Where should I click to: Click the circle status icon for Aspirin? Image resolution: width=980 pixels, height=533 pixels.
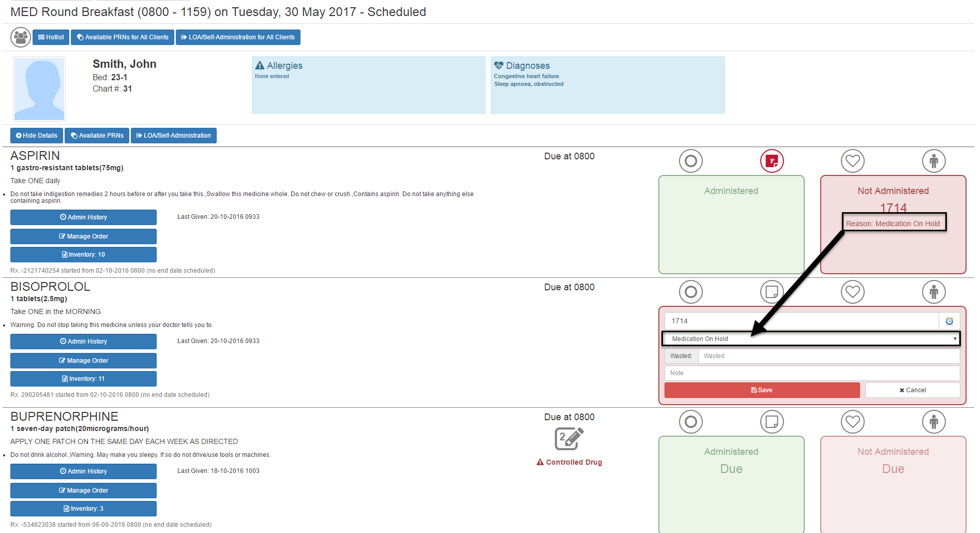[690, 161]
